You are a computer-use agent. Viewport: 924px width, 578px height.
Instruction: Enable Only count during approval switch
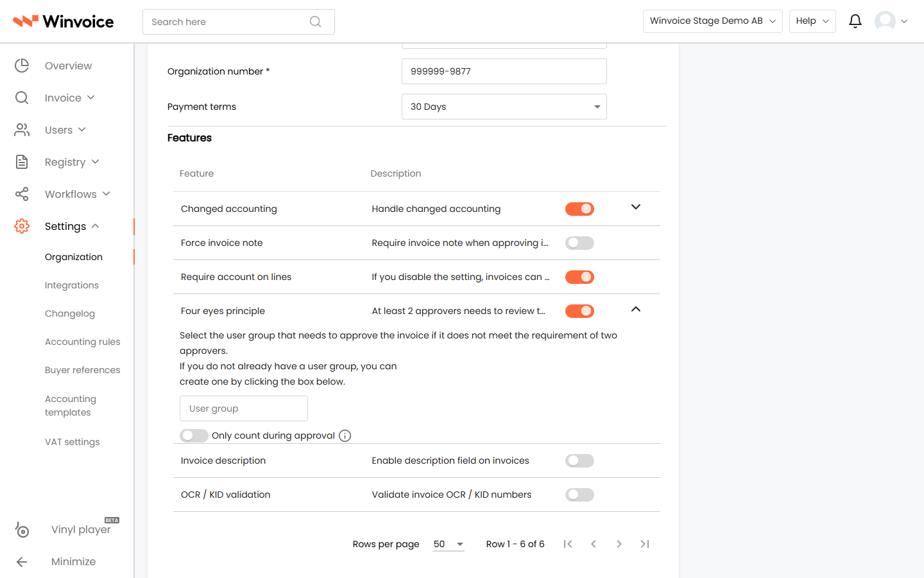coord(194,435)
